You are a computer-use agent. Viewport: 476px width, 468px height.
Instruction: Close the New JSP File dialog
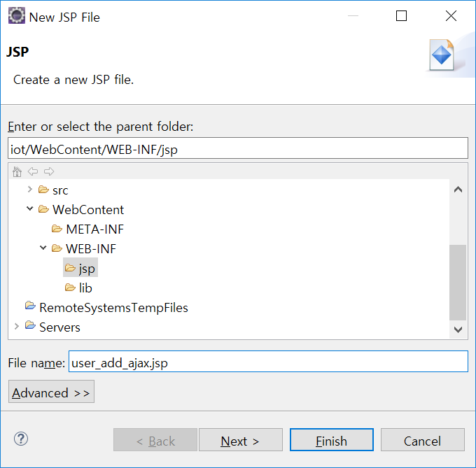pos(451,16)
